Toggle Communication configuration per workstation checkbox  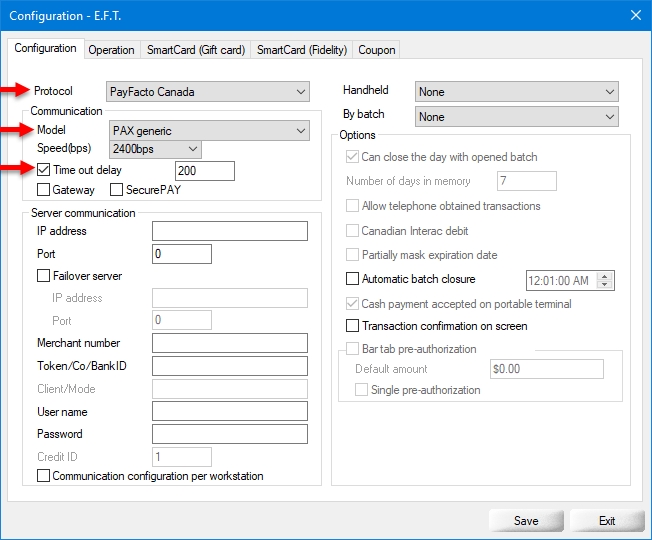44,477
